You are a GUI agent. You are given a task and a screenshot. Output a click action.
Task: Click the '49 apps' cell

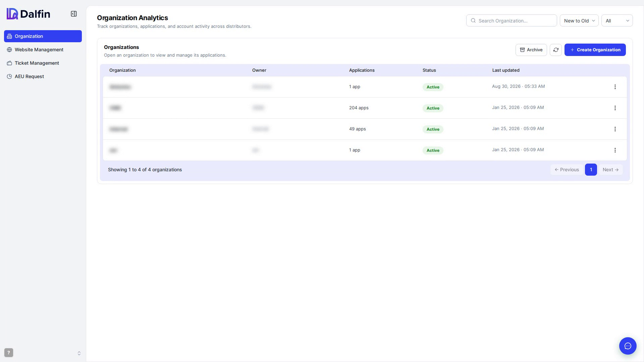(x=358, y=129)
